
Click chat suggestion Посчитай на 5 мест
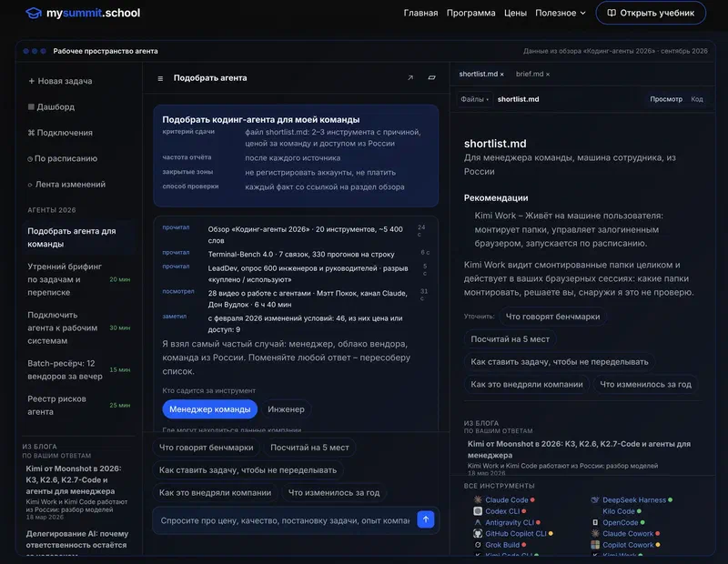[x=309, y=448]
